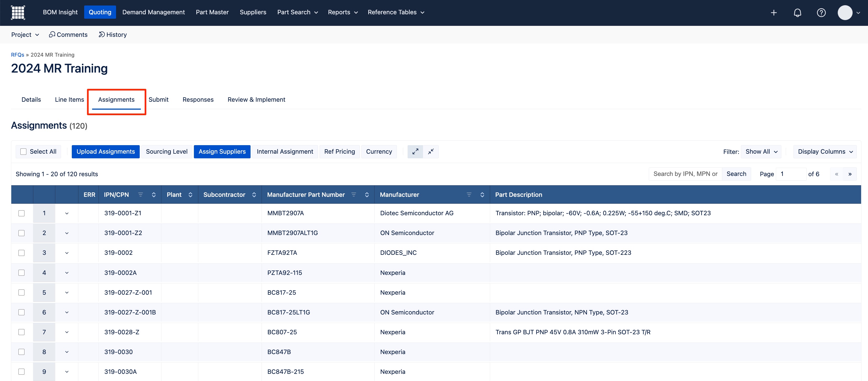Follow the RFQs breadcrumb link
Viewport: 868px width, 381px height.
pos(18,55)
